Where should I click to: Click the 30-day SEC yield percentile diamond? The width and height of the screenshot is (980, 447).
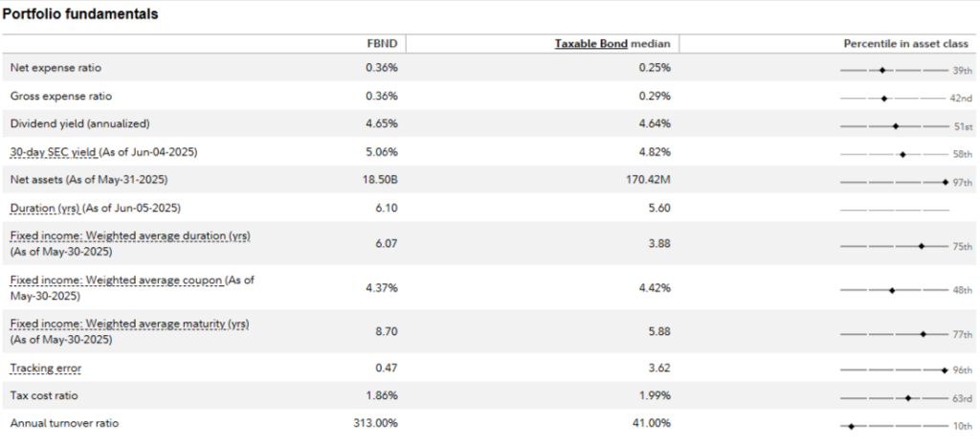pyautogui.click(x=902, y=153)
